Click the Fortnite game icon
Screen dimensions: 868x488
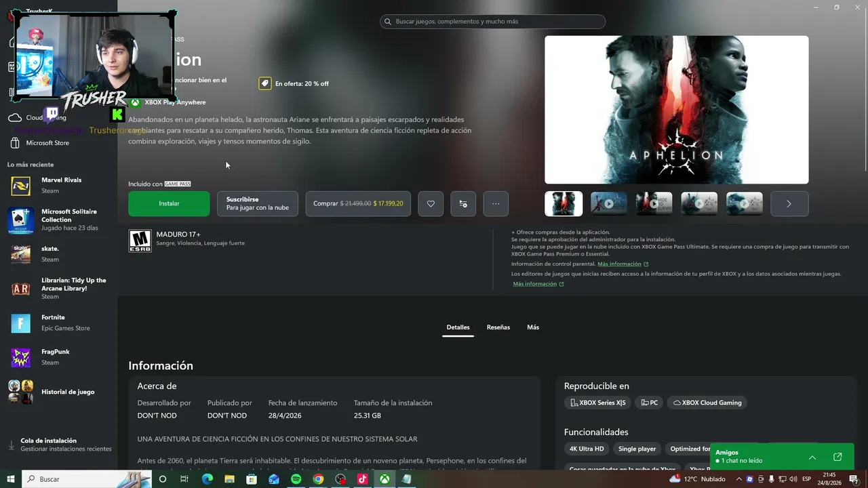20,323
